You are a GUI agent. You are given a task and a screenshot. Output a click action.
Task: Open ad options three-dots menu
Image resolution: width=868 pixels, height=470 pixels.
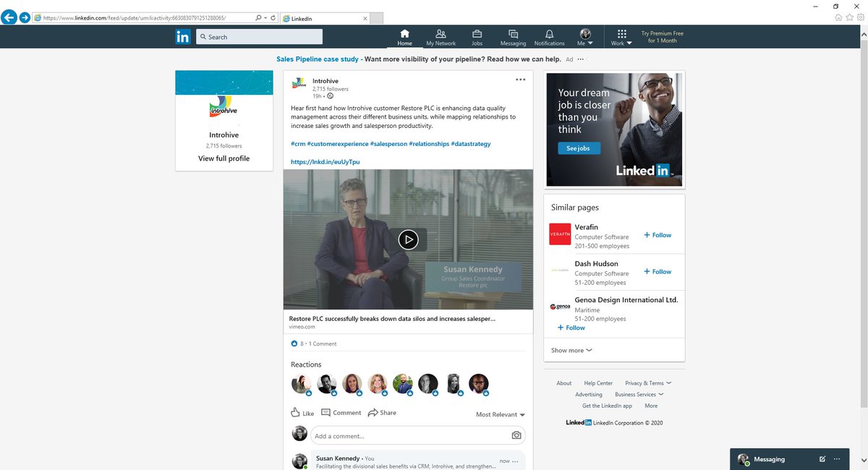coord(581,59)
